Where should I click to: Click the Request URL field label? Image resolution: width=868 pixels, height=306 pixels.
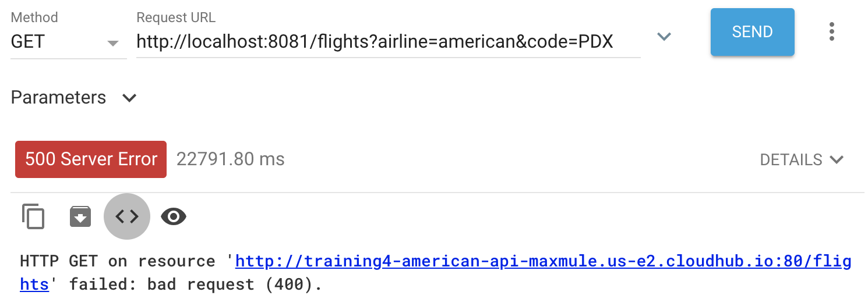tap(176, 17)
